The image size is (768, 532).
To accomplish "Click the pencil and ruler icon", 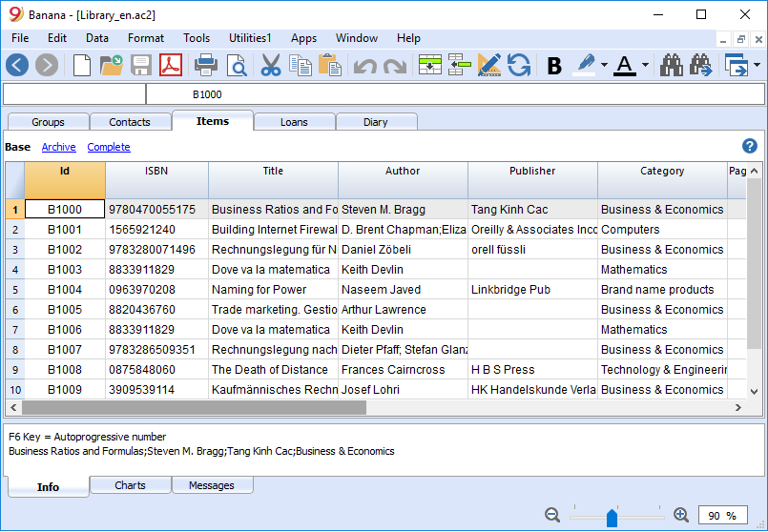I will coord(488,65).
